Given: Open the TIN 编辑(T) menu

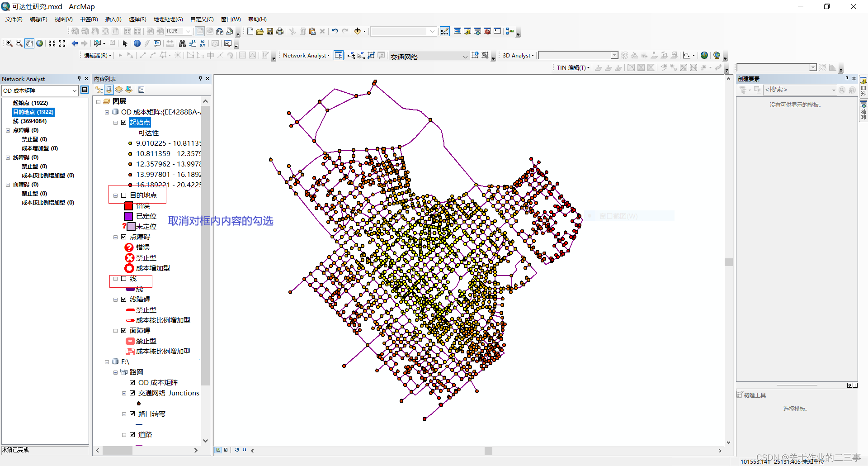Looking at the screenshot, I should coord(573,67).
